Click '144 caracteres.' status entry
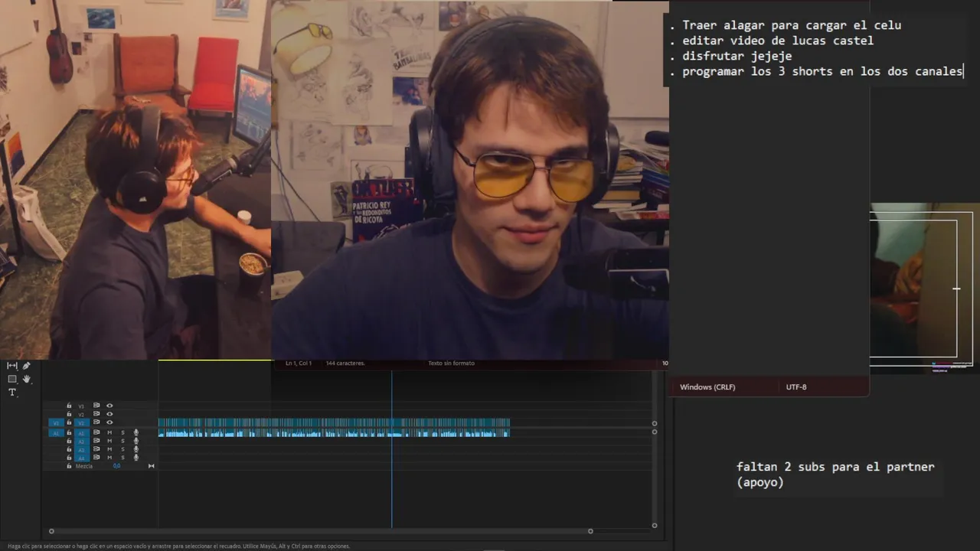Viewport: 980px width, 551px height. [345, 364]
